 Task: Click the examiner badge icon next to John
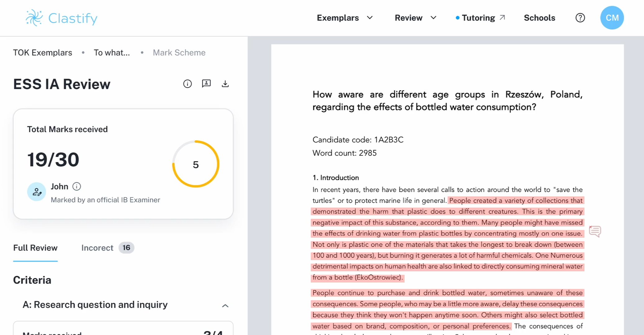(36, 192)
